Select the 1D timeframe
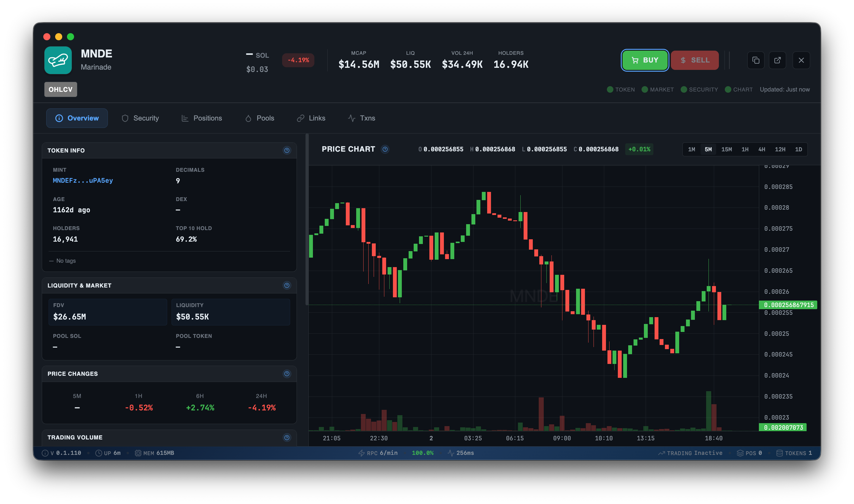Image resolution: width=854 pixels, height=504 pixels. (x=799, y=150)
